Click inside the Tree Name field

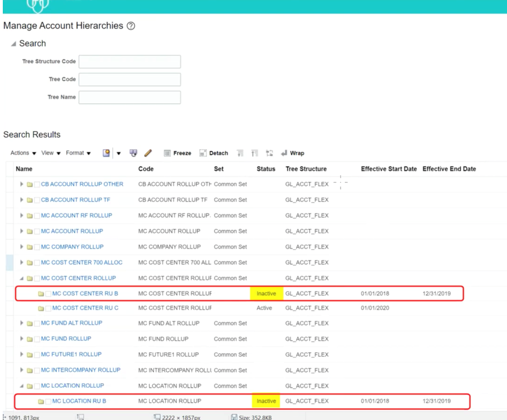pos(128,97)
